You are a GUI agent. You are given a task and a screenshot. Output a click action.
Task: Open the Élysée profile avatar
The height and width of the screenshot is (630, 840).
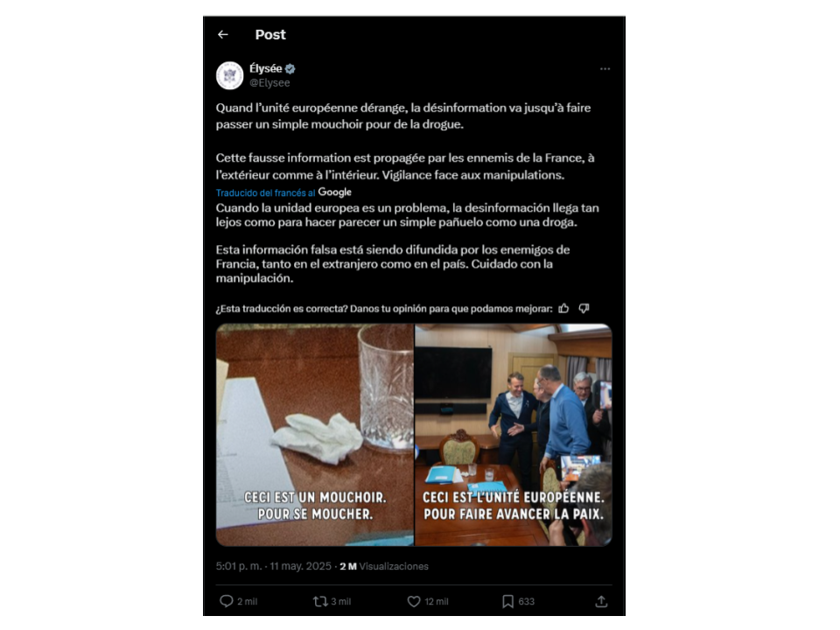[x=230, y=75]
